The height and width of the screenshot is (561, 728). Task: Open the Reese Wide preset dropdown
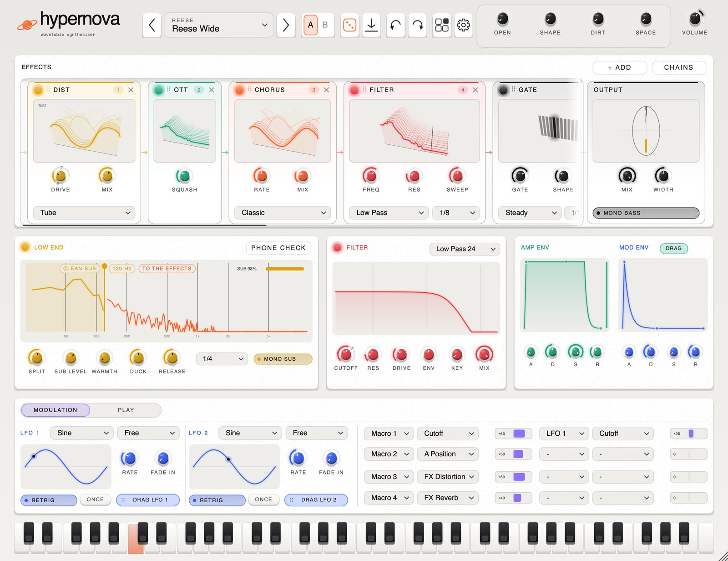click(219, 25)
